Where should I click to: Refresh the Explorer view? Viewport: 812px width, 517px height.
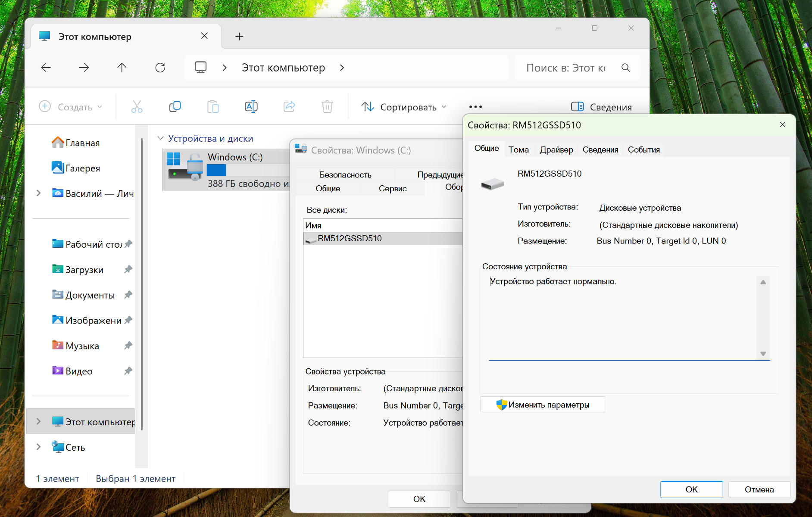click(160, 67)
